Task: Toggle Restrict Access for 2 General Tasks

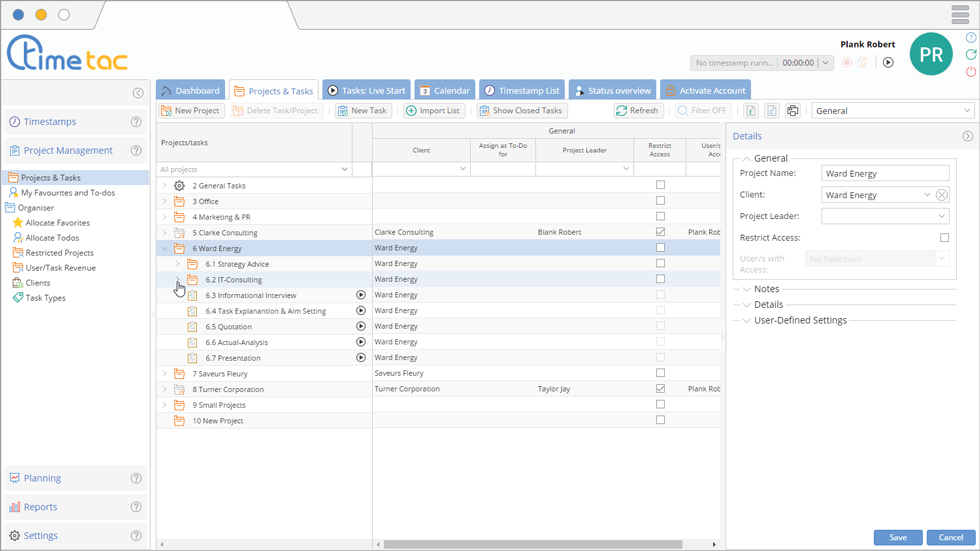Action: [660, 185]
